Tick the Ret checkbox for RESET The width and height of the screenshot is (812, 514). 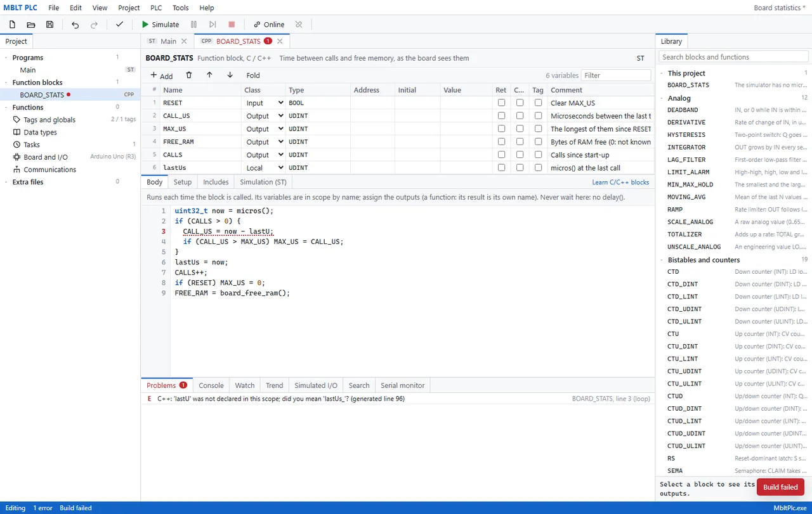(501, 103)
